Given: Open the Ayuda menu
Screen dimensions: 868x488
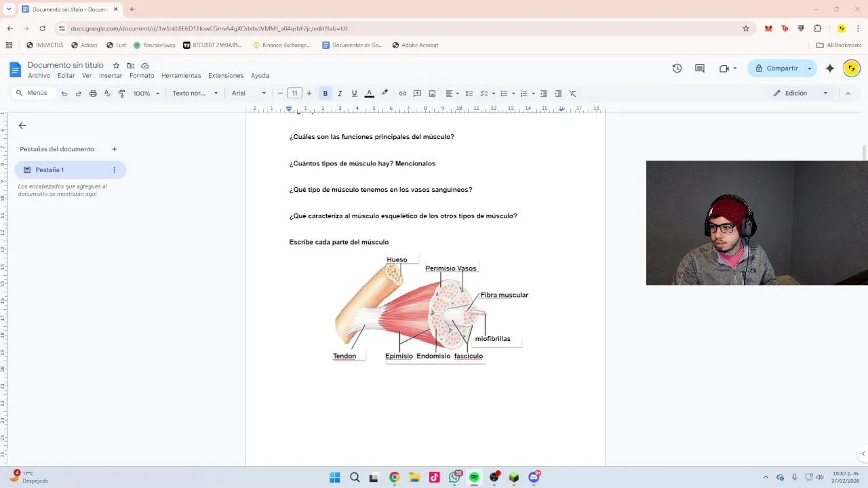Looking at the screenshot, I should 260,76.
